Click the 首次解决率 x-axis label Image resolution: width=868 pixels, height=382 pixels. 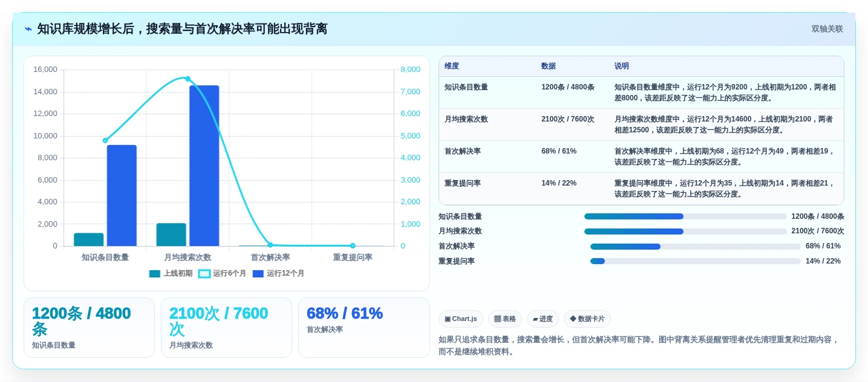(270, 257)
